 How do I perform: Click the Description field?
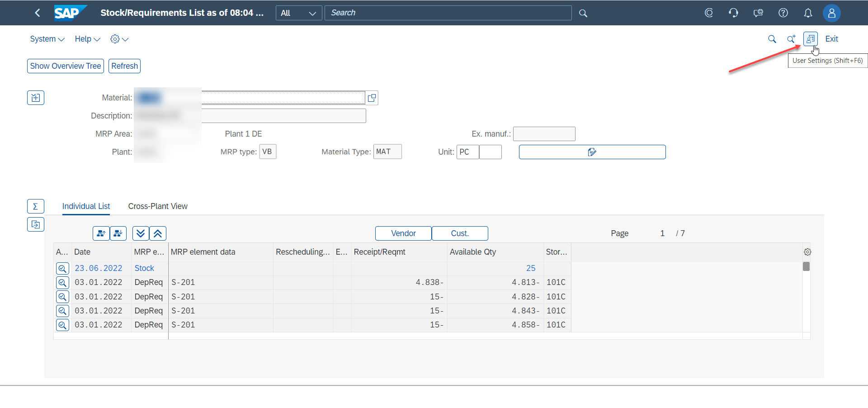[250, 116]
